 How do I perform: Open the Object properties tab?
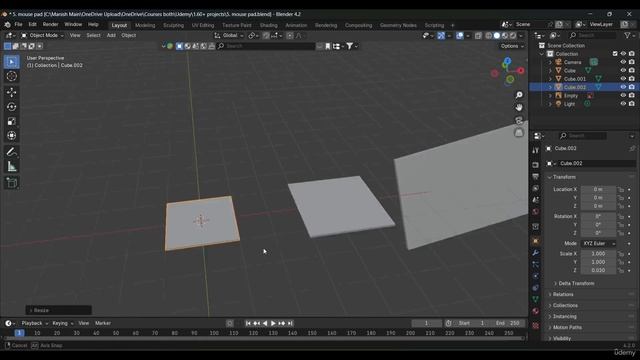[x=536, y=241]
